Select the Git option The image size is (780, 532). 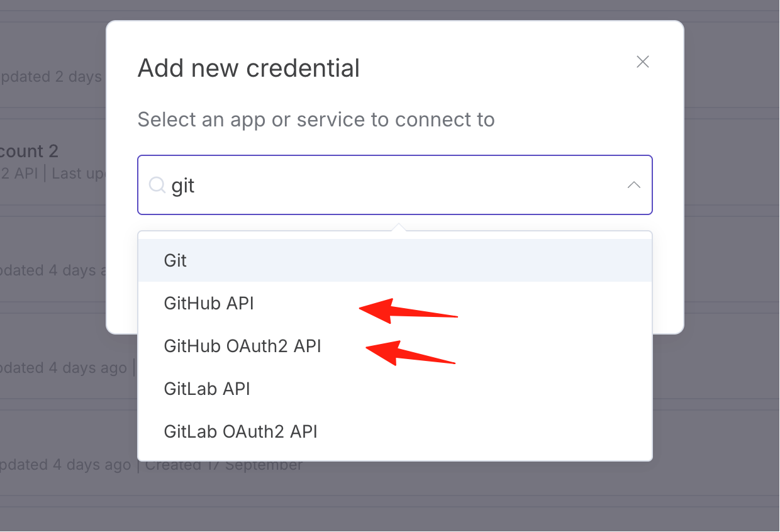tap(395, 260)
